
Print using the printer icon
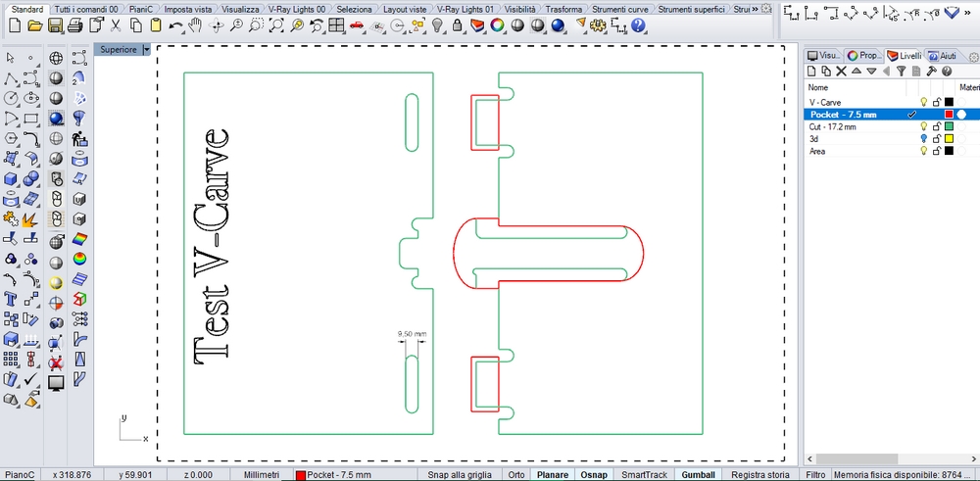point(75,25)
